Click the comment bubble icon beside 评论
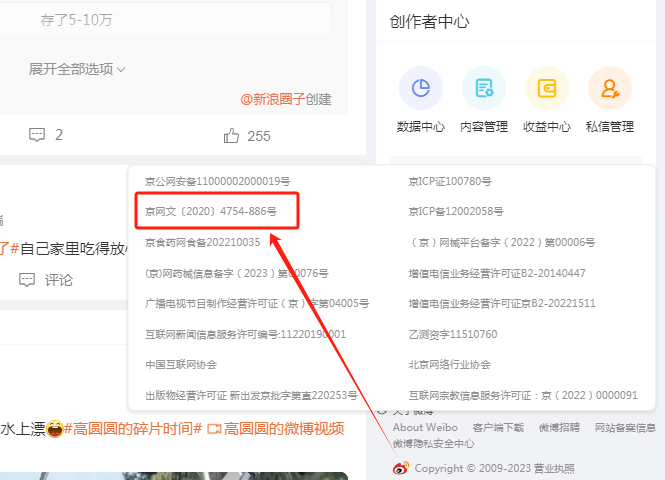The width and height of the screenshot is (665, 480). point(27,280)
